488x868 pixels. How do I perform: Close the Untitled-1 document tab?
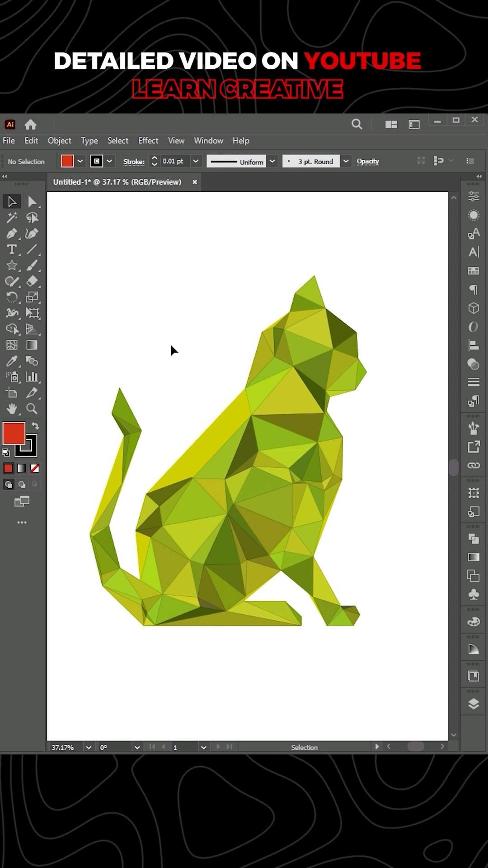tap(195, 182)
